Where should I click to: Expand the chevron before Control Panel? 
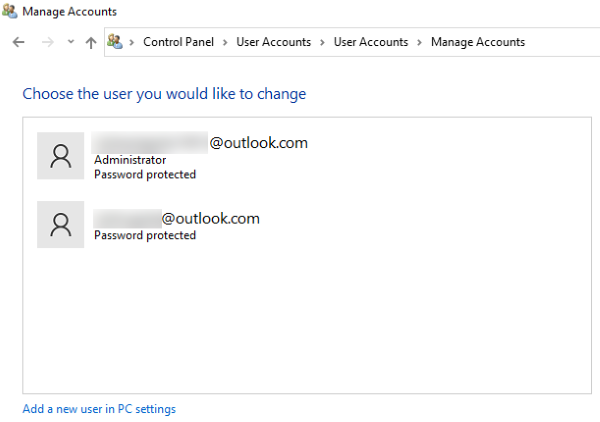[132, 42]
